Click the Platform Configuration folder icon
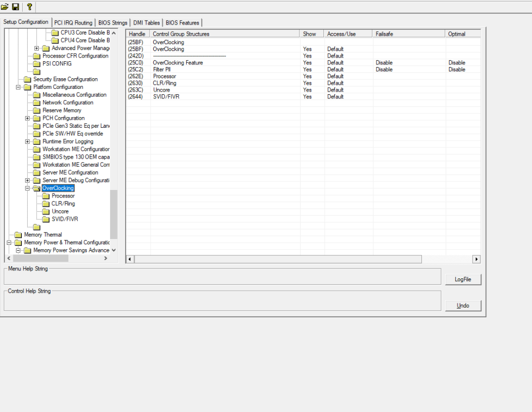Image resolution: width=532 pixels, height=412 pixels. tap(28, 87)
